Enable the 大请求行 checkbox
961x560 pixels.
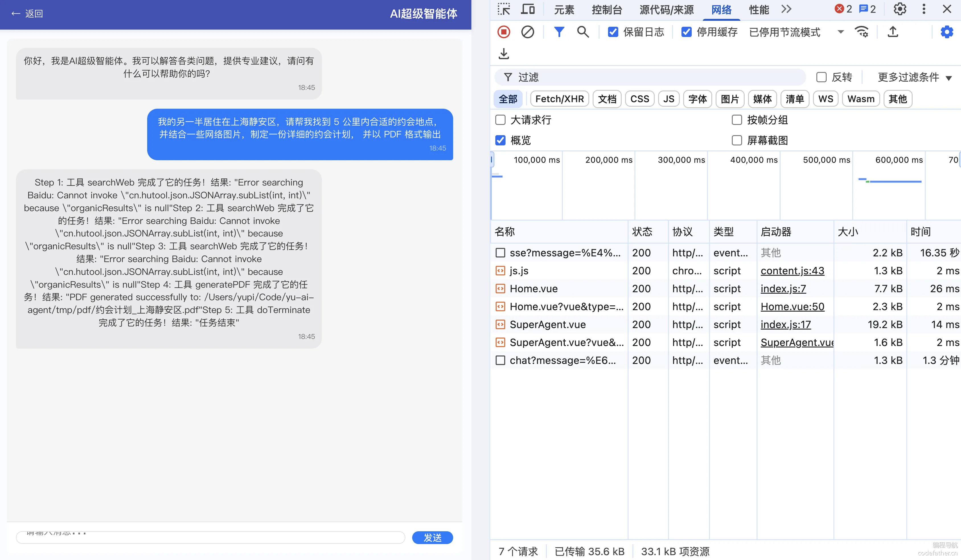tap(500, 120)
